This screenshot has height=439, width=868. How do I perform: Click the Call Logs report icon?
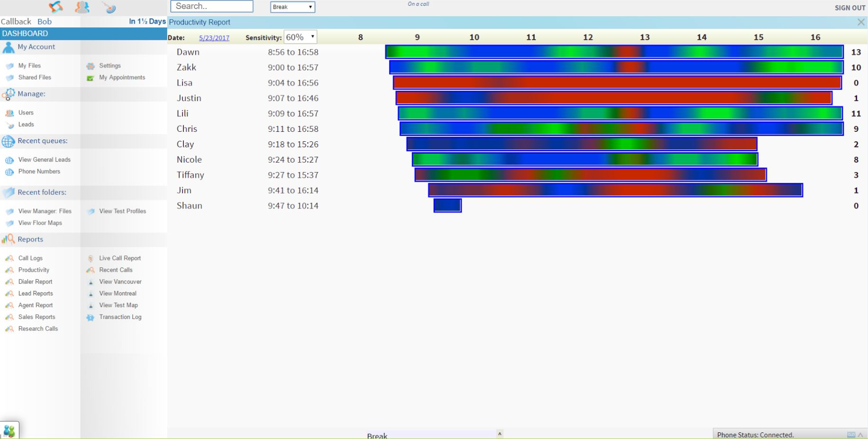point(9,258)
